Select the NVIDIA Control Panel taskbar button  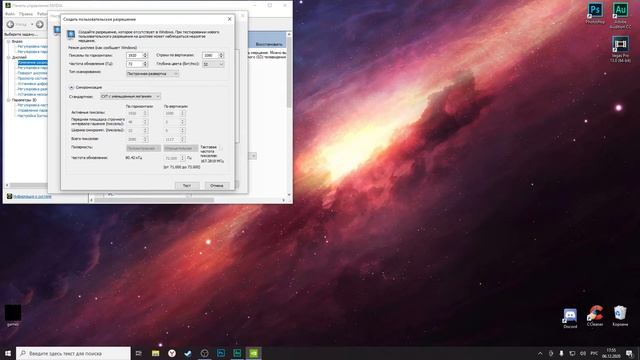pos(253,353)
